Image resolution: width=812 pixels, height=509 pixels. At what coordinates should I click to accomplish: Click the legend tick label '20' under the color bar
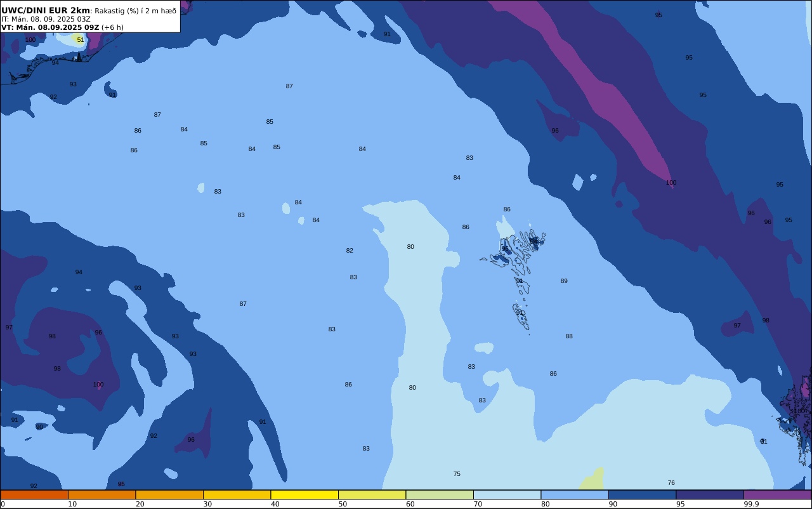[x=140, y=504]
